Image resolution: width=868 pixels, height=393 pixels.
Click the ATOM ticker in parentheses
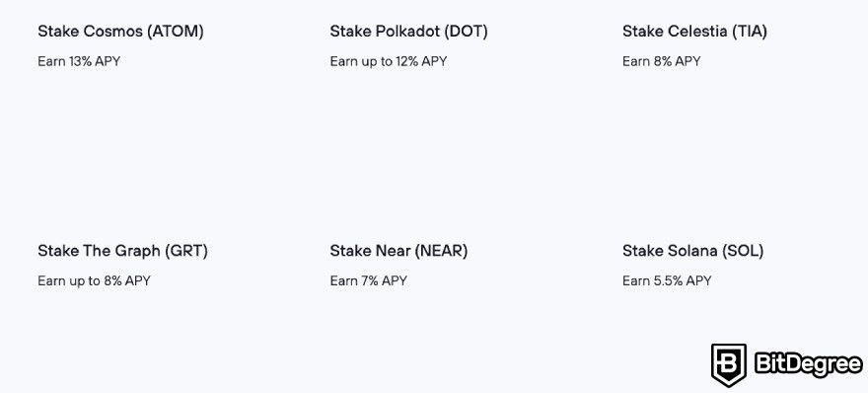(x=176, y=32)
